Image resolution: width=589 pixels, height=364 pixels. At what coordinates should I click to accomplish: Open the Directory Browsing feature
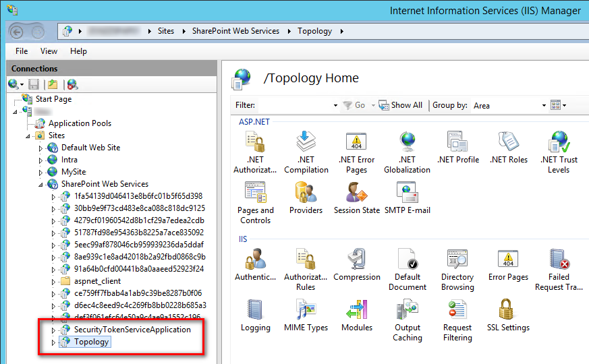point(457,260)
